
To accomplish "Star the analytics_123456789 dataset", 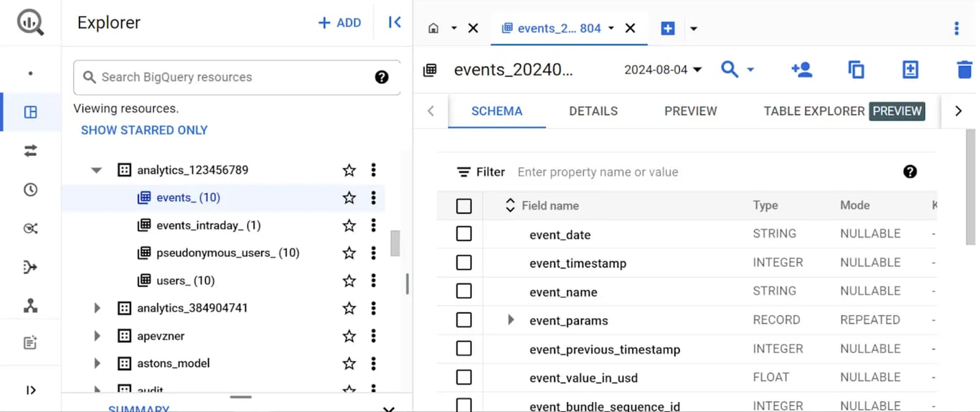I will point(349,170).
